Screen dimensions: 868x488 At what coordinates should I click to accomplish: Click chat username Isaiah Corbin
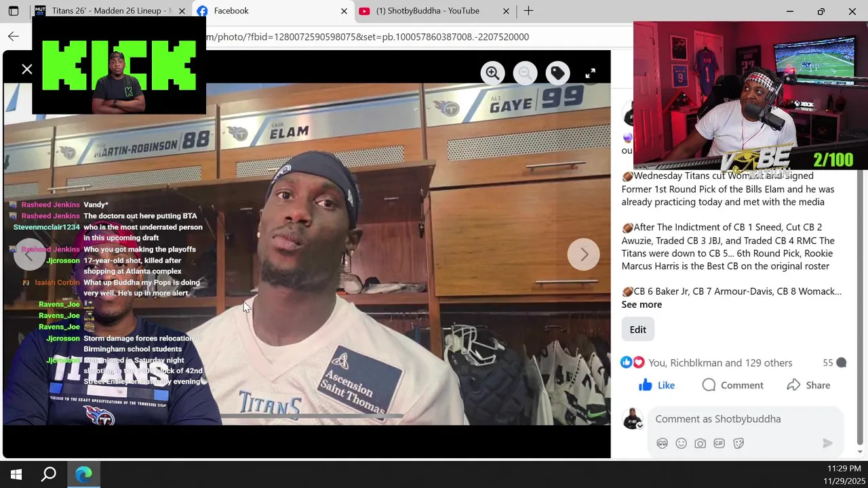(x=57, y=283)
